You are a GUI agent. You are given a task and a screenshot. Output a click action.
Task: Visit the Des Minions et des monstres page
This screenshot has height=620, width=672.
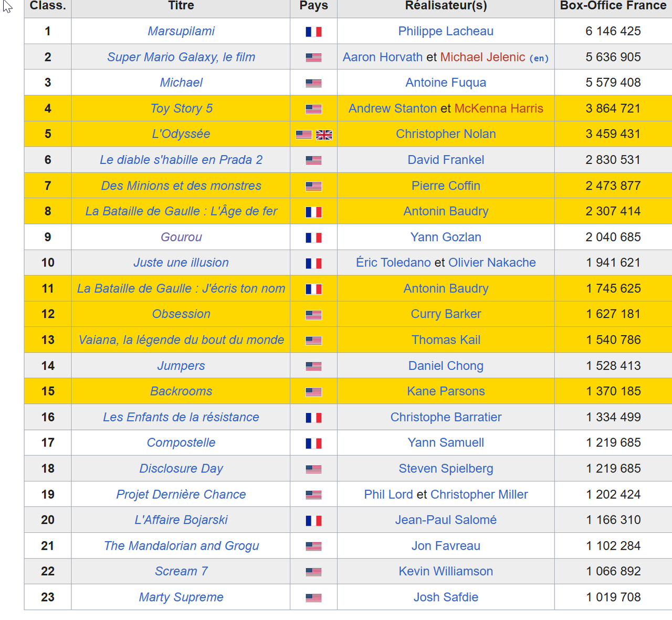[x=181, y=186]
